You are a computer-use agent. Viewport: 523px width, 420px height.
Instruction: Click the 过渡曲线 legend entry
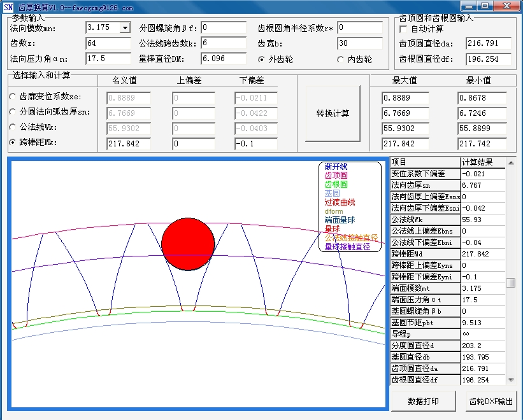pyautogui.click(x=340, y=202)
